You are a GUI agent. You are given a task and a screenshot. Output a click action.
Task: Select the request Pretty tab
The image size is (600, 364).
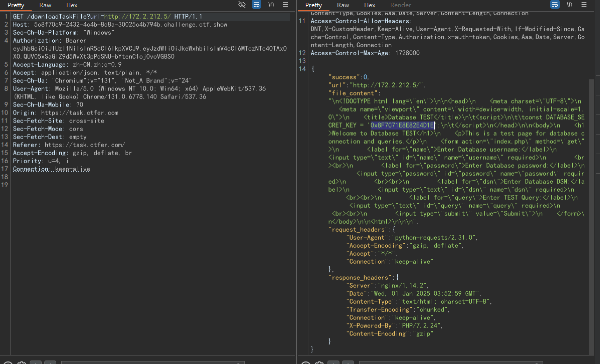pyautogui.click(x=16, y=5)
